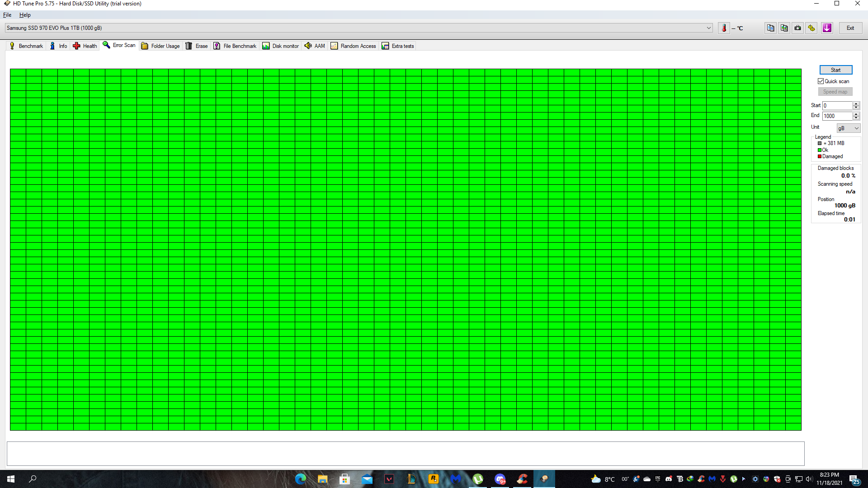Disable the Quick scan checkbox

click(821, 81)
